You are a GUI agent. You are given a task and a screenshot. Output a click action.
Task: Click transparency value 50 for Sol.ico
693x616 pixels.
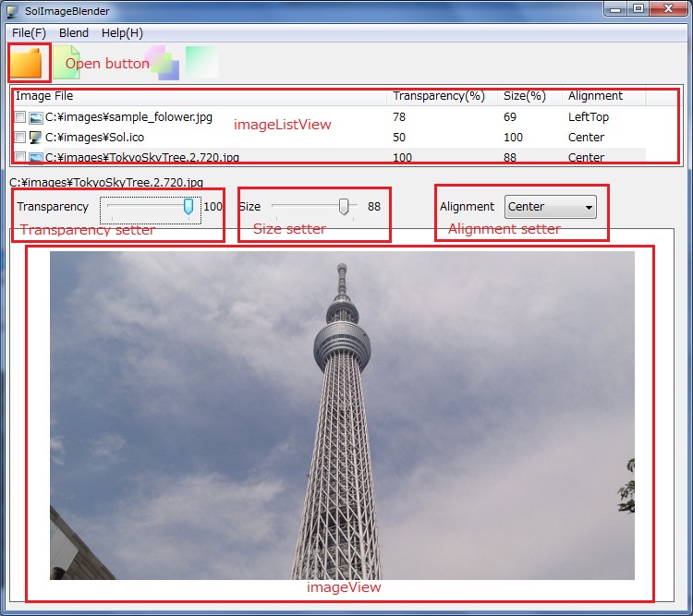point(399,138)
